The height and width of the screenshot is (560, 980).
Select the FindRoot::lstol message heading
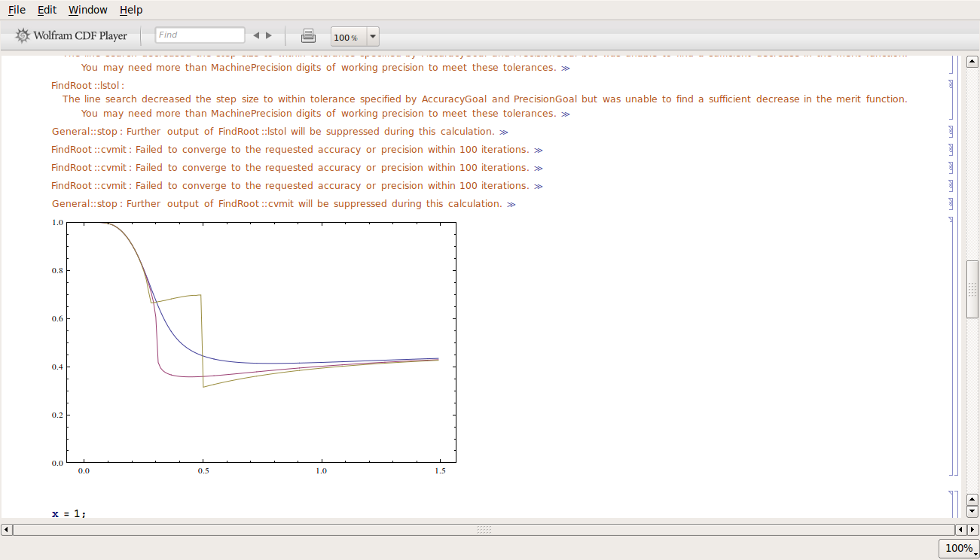[x=87, y=85]
